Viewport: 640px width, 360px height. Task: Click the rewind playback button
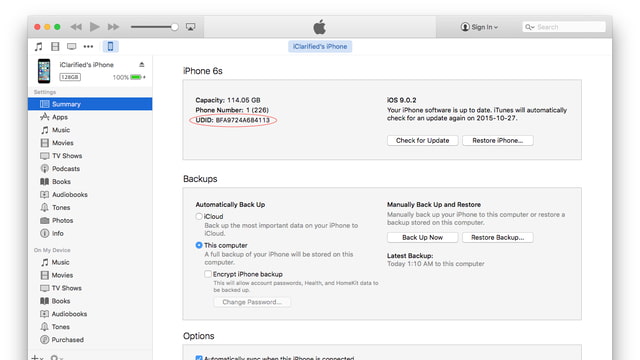click(x=76, y=27)
